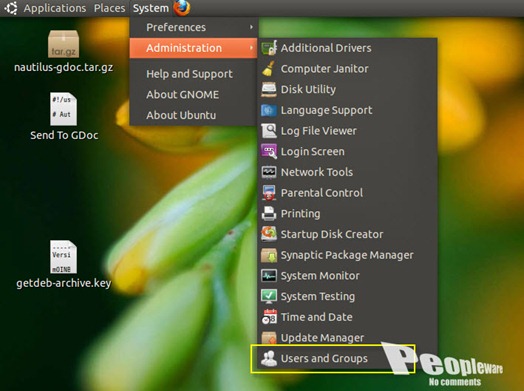Screen dimensions: 524x391
Task: Open System Monitor
Action: [348, 276]
